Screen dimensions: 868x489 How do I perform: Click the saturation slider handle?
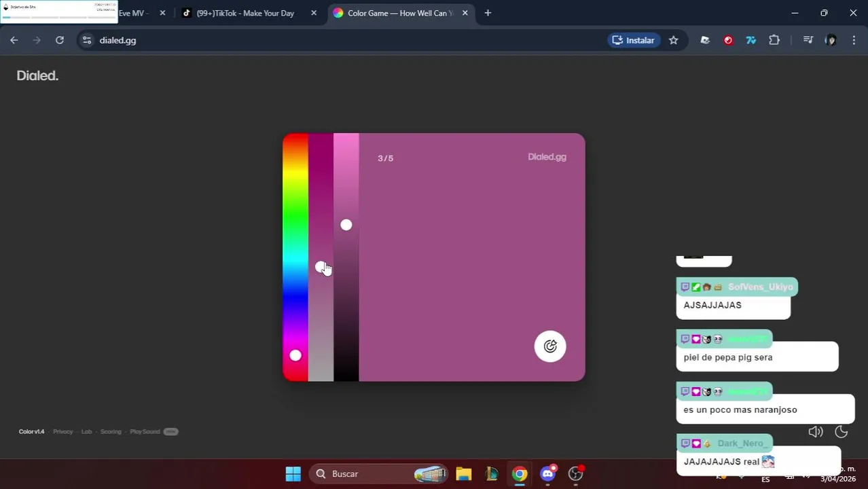[x=321, y=267]
